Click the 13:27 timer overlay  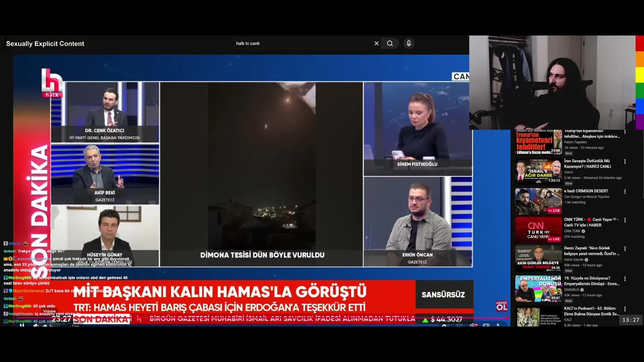point(630,320)
